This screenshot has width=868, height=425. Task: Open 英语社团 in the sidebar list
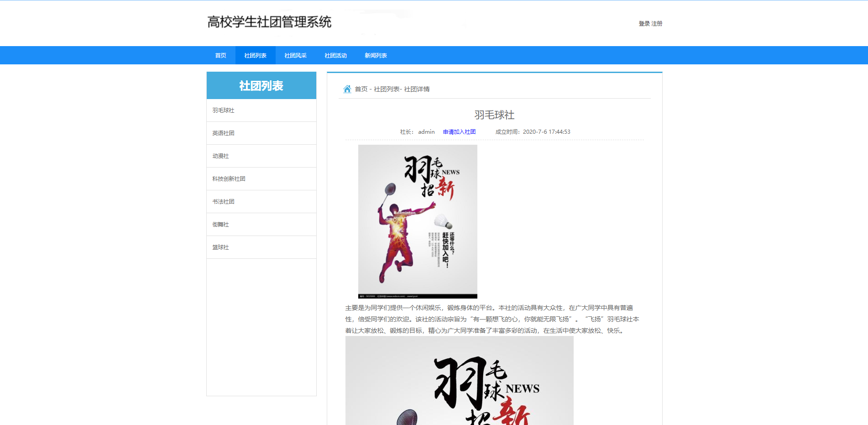(261, 133)
